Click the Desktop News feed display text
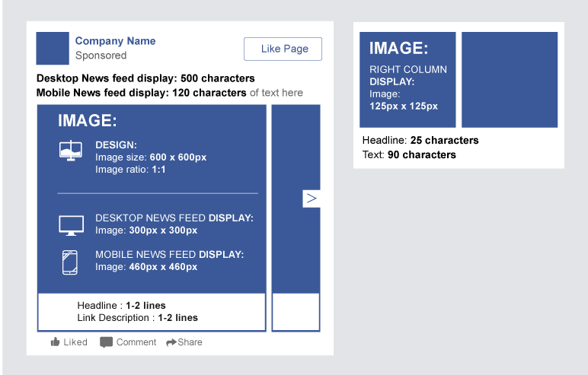 click(145, 78)
